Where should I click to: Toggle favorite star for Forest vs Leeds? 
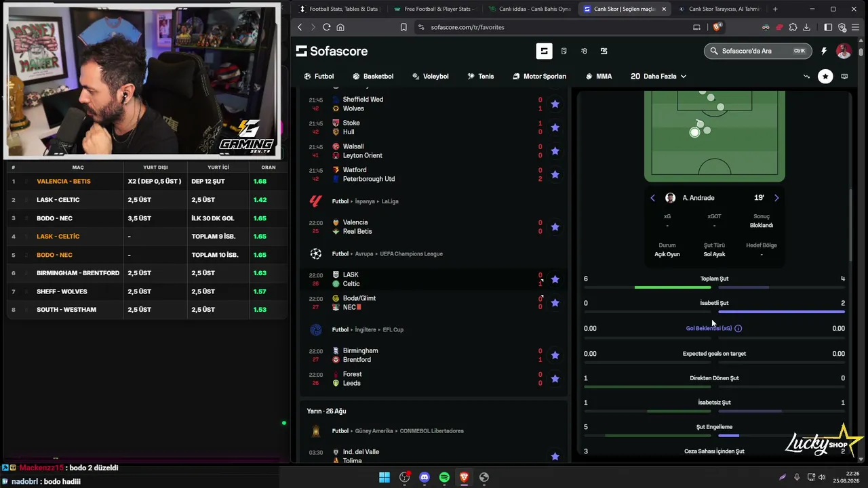pyautogui.click(x=555, y=379)
